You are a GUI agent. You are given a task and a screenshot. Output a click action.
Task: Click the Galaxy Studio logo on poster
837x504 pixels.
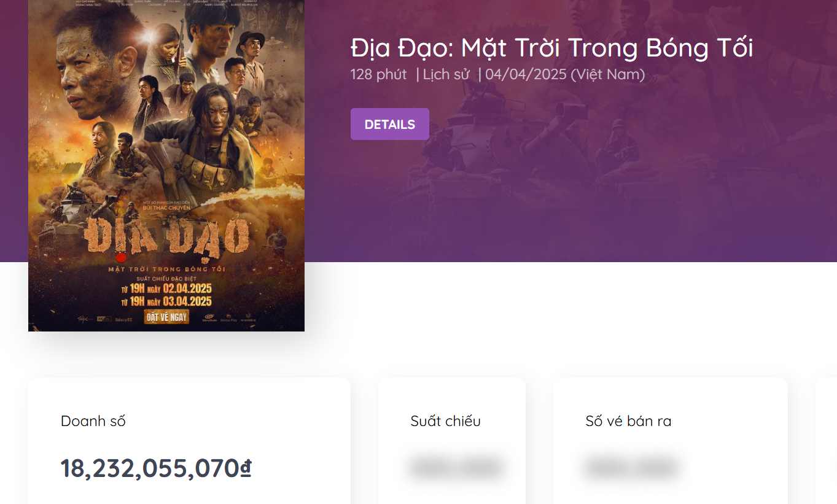click(209, 318)
